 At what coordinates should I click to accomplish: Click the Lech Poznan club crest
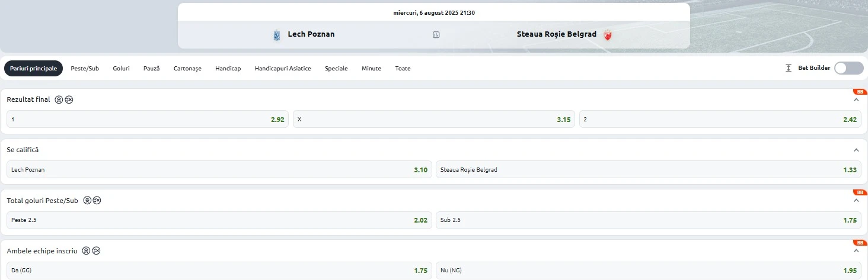[x=277, y=35]
